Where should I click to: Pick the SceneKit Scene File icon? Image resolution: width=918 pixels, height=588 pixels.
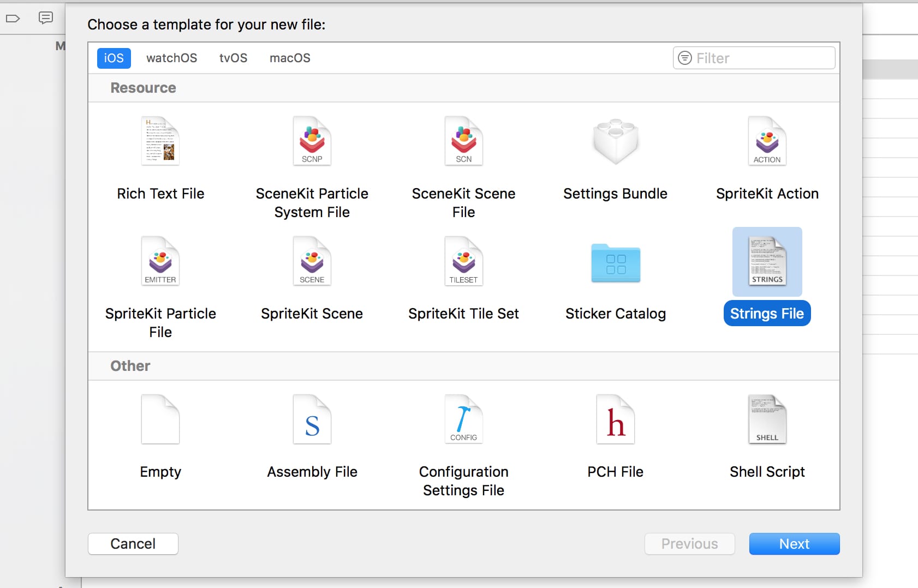464,141
